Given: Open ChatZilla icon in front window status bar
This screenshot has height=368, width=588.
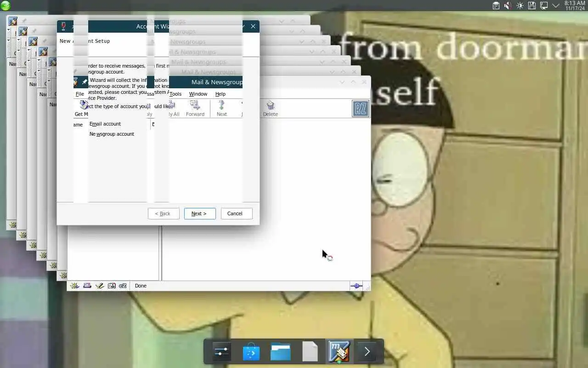Looking at the screenshot, I should [x=123, y=286].
